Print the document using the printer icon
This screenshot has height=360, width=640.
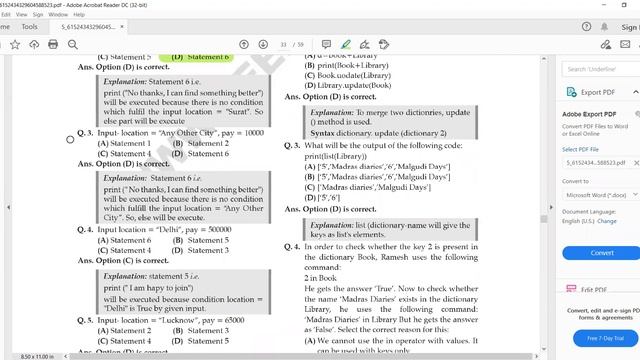[53, 44]
